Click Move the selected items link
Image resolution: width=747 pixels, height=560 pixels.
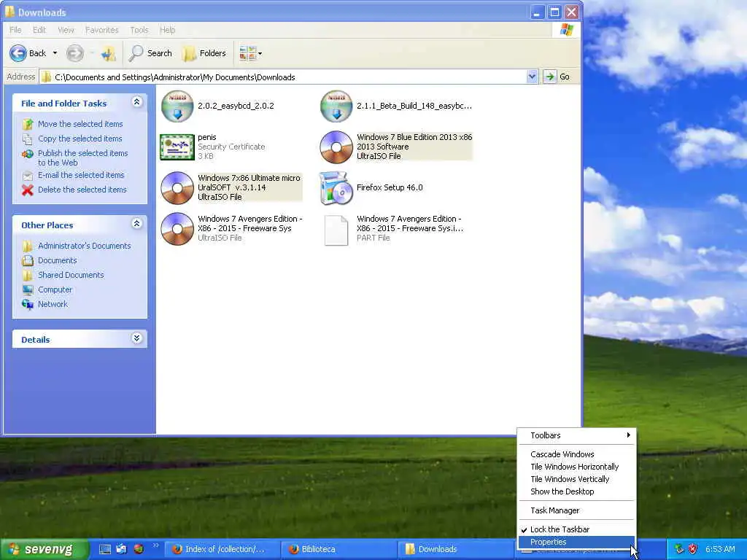coord(80,124)
